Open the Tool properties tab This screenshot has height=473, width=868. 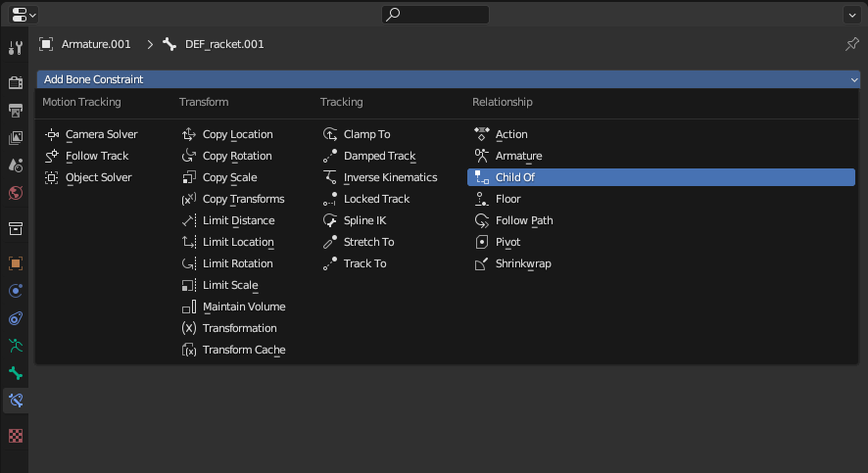pos(15,48)
